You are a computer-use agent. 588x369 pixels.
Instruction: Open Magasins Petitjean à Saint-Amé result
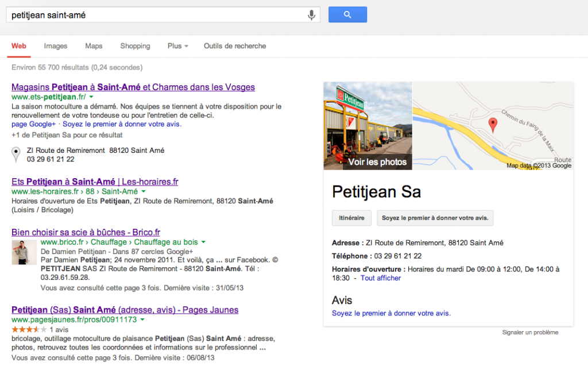pos(133,87)
